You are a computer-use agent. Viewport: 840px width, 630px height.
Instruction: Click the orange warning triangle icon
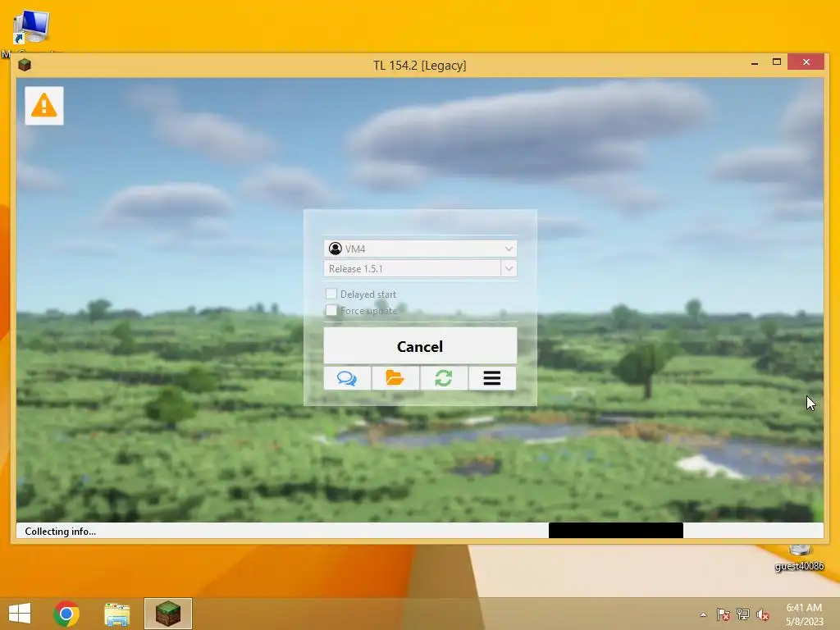(44, 106)
